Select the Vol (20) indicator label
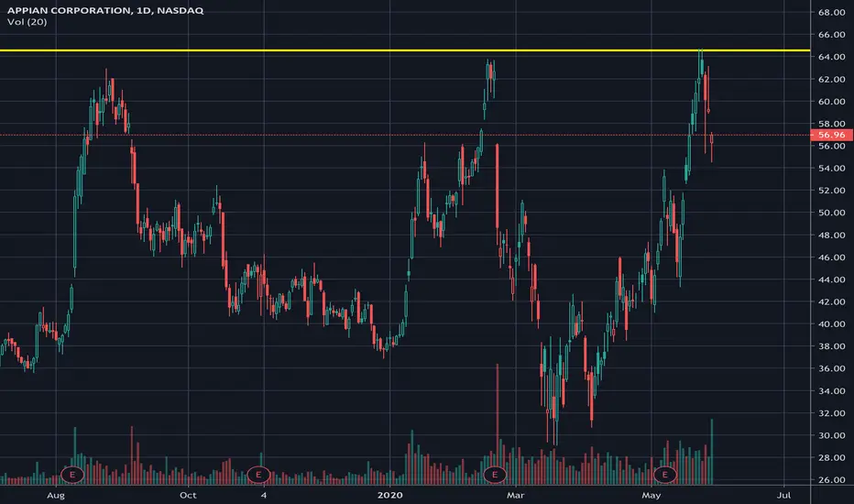This screenshot has width=854, height=504. [x=27, y=22]
